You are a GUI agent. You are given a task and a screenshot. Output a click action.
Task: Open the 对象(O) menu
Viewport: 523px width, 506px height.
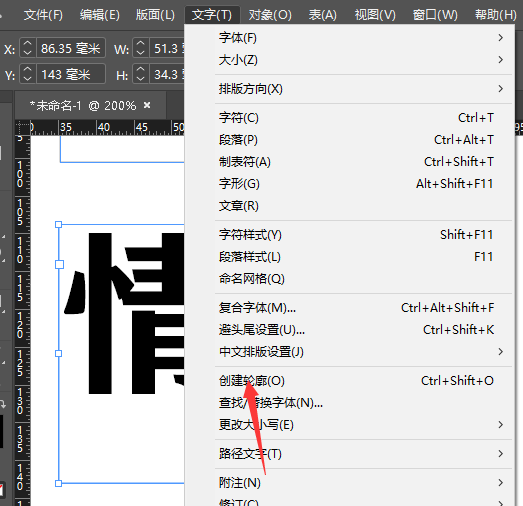coord(270,15)
